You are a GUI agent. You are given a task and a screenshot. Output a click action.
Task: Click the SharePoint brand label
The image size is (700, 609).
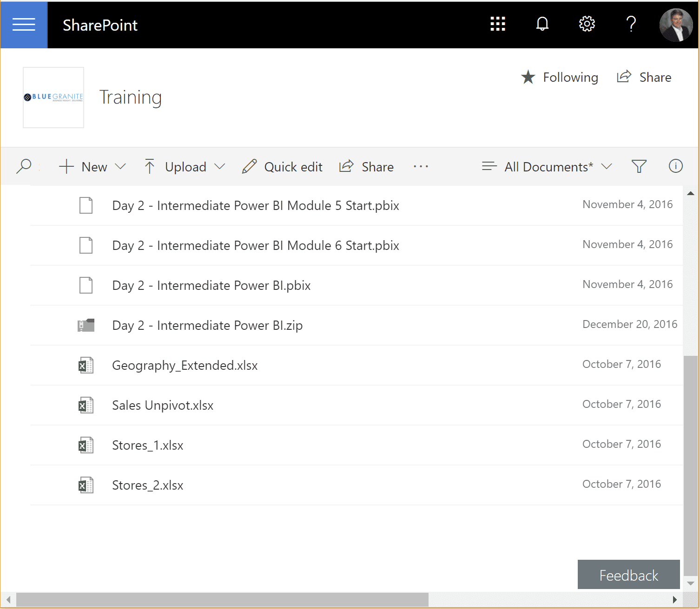100,25
